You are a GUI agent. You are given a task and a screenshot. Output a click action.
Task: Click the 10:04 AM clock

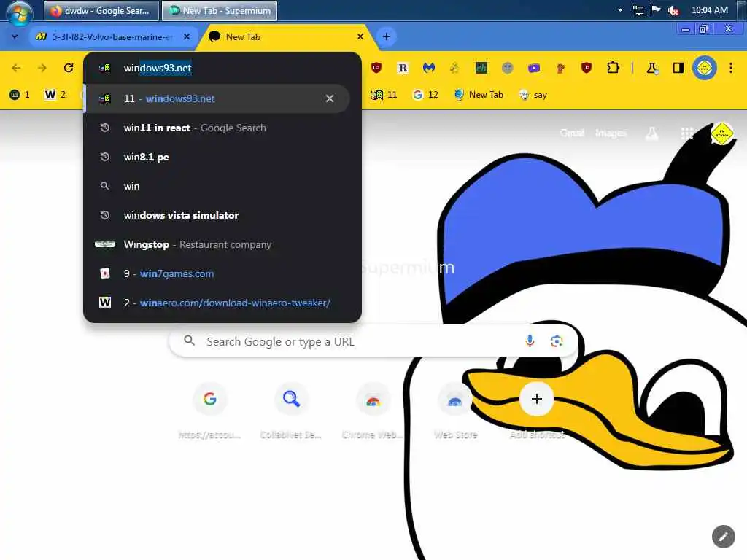coord(709,10)
